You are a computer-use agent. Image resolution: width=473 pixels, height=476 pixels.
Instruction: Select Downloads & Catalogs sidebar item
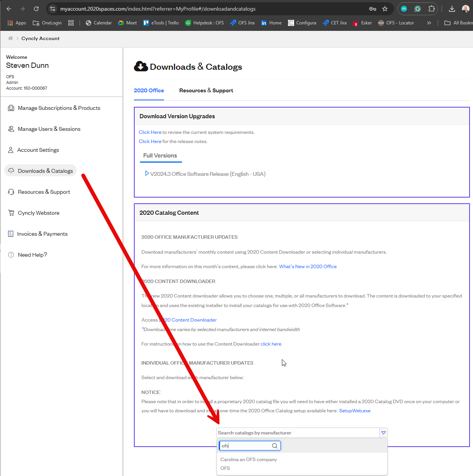point(40,170)
